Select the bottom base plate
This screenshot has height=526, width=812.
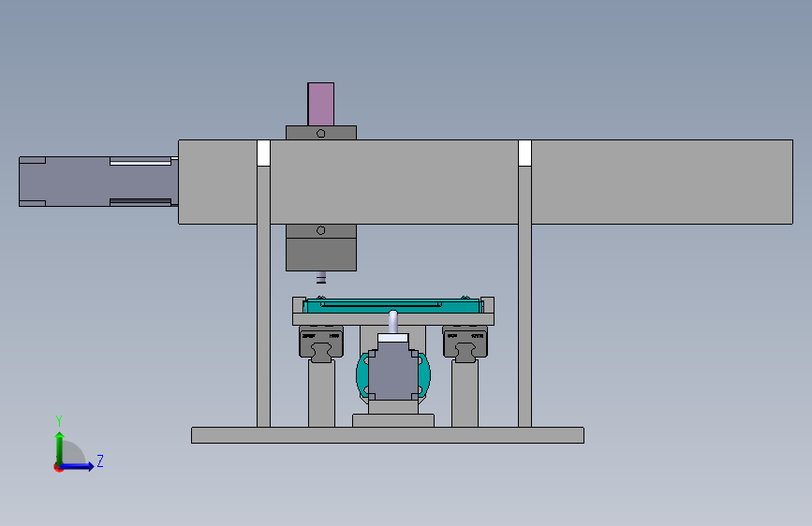[x=388, y=435]
